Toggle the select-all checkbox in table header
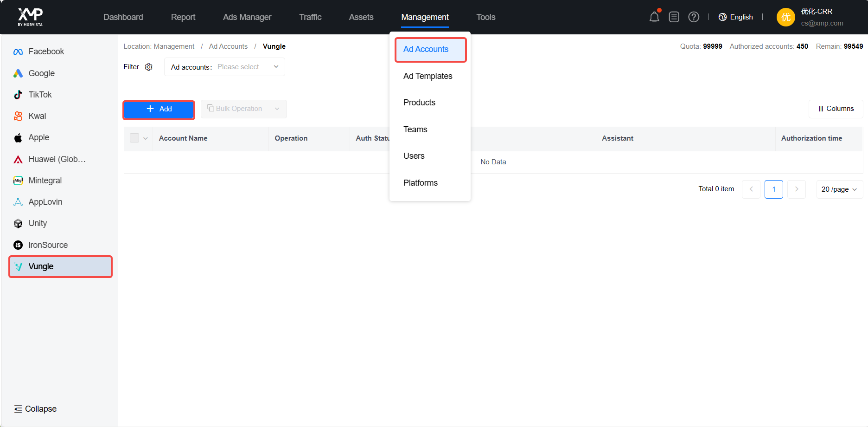This screenshot has width=868, height=427. (134, 138)
